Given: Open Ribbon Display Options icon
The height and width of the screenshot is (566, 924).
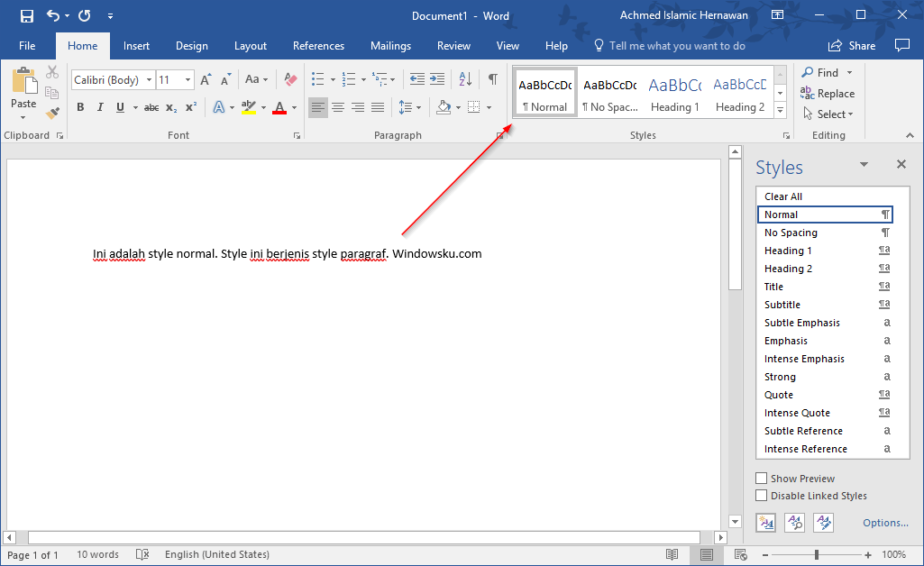Looking at the screenshot, I should (x=777, y=14).
